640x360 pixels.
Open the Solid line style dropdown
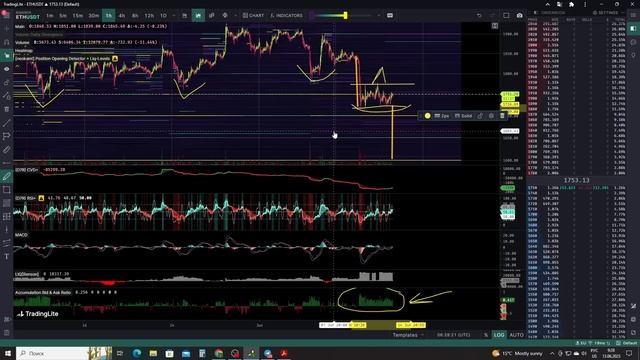pos(464,116)
